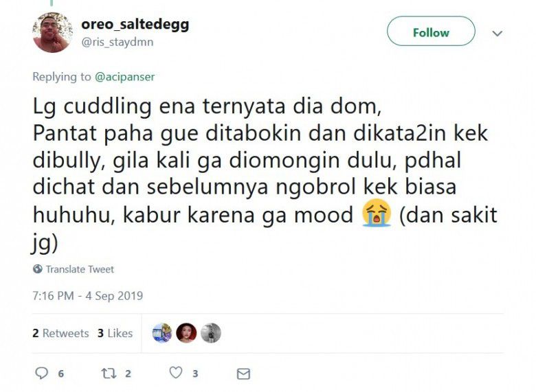Retweet using the retweet arrows icon
The image size is (536, 392).
[x=109, y=373]
